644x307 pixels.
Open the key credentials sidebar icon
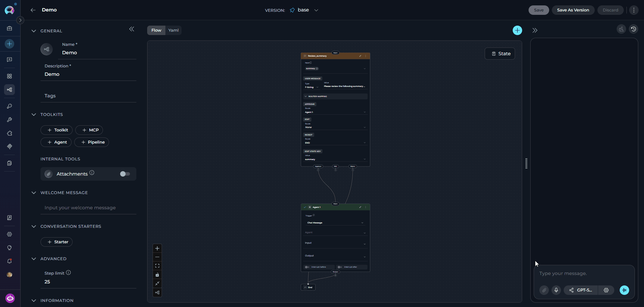pyautogui.click(x=9, y=106)
